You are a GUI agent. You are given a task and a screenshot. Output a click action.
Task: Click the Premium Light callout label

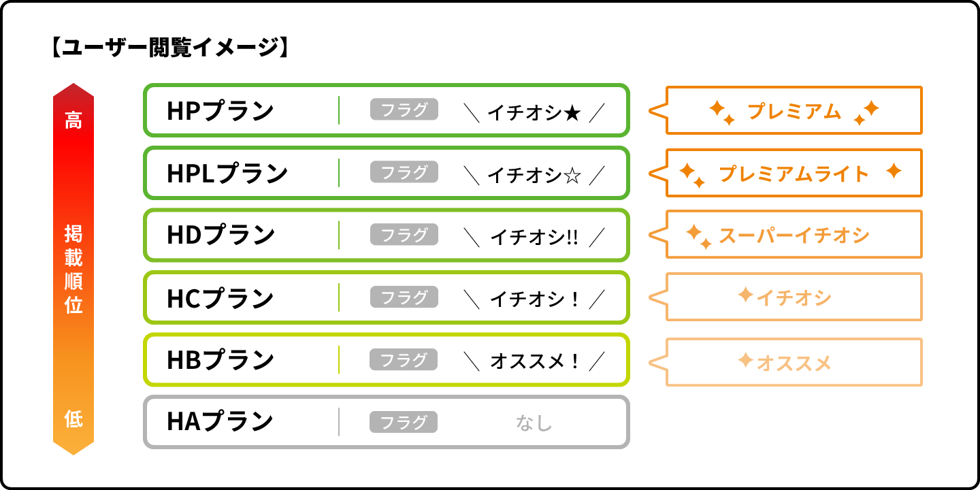click(x=794, y=173)
